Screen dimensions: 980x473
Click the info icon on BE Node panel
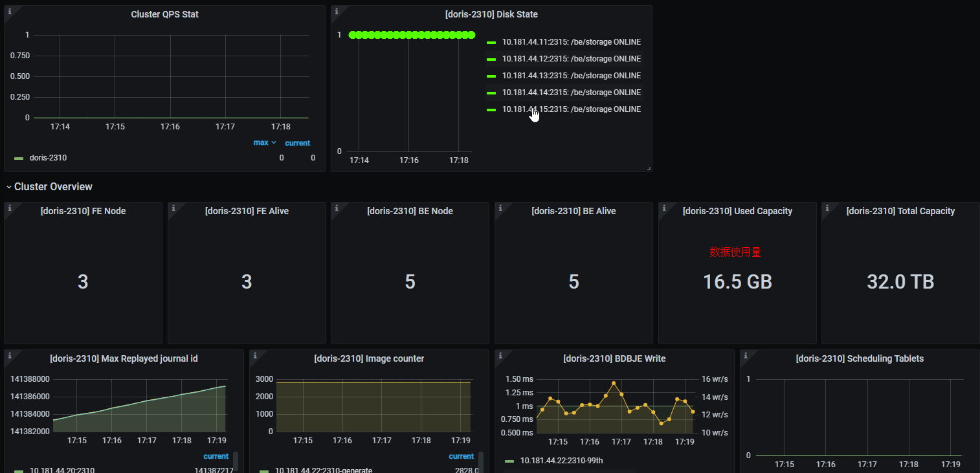pyautogui.click(x=337, y=207)
